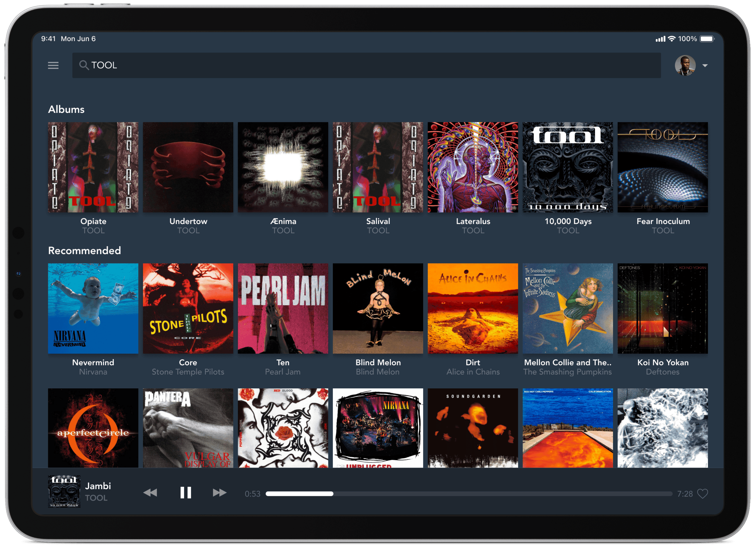Click the search magnifier icon
The width and height of the screenshot is (756, 547).
[84, 65]
